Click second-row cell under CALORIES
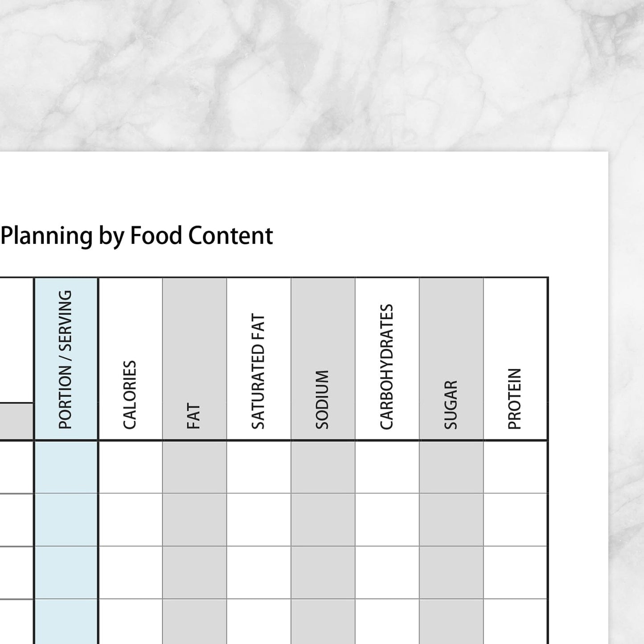 pyautogui.click(x=130, y=520)
